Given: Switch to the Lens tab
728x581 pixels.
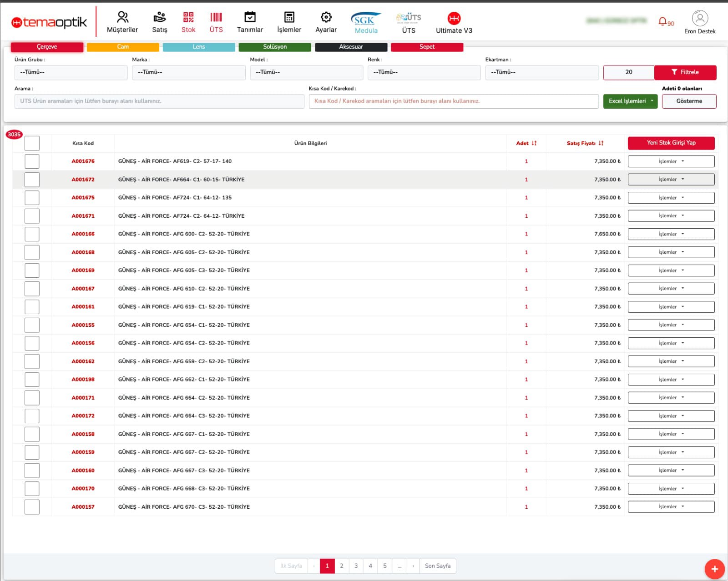Looking at the screenshot, I should (x=199, y=47).
